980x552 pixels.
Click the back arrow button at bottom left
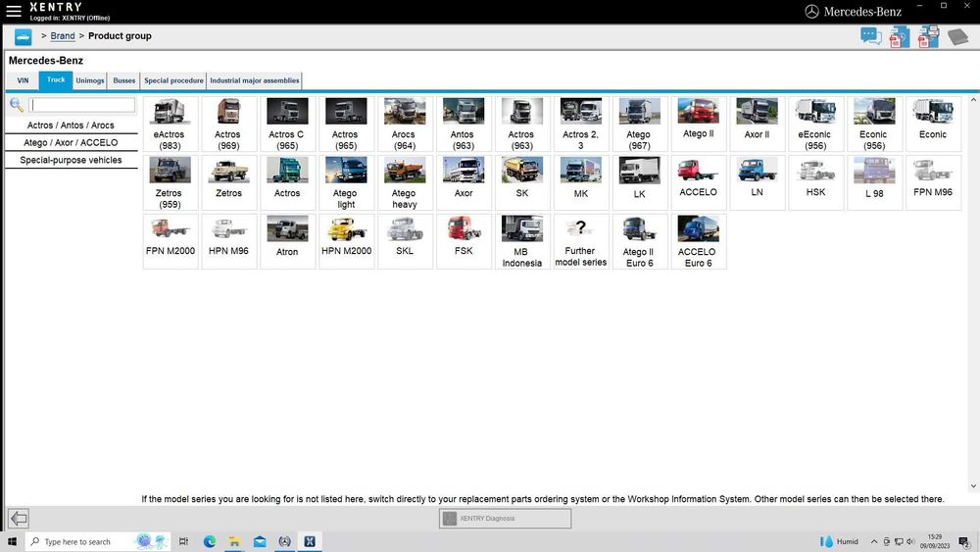[x=18, y=519]
